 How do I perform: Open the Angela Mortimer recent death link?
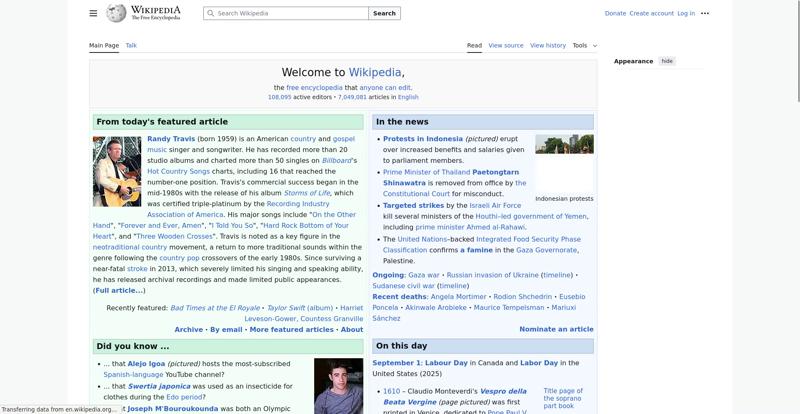458,297
